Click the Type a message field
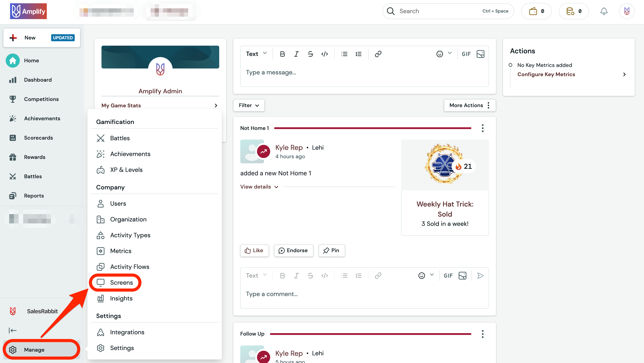Viewport: 644px width, 363px height. (x=364, y=72)
